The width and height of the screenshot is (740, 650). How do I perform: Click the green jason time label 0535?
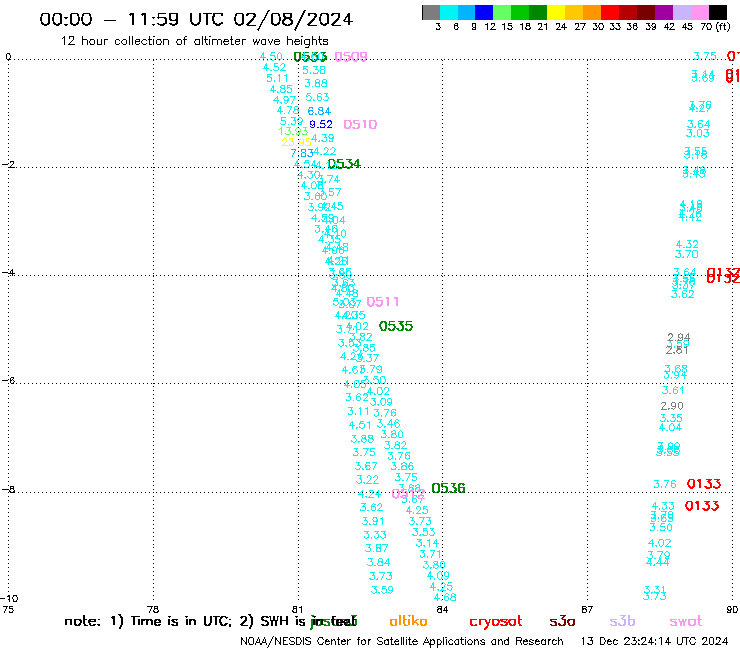click(x=396, y=326)
